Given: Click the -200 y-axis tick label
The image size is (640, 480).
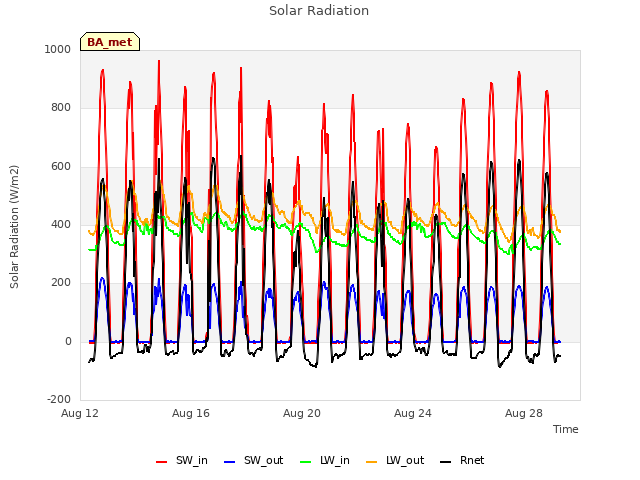Looking at the screenshot, I should point(59,399).
